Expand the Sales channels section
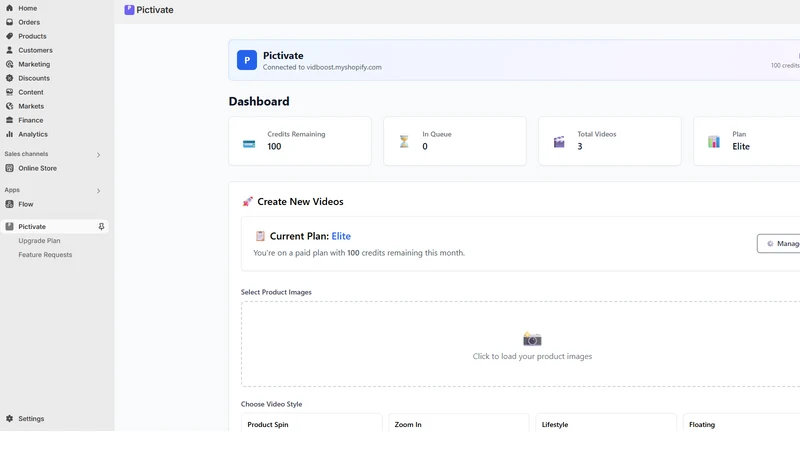 click(98, 155)
